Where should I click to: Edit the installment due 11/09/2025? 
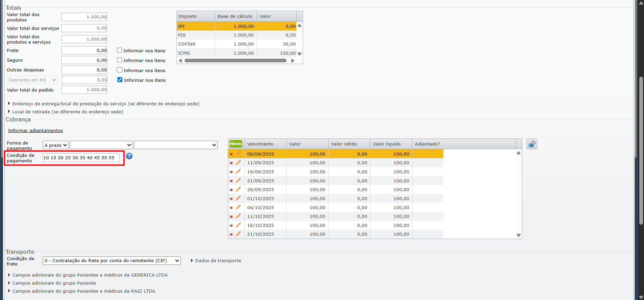coord(238,163)
